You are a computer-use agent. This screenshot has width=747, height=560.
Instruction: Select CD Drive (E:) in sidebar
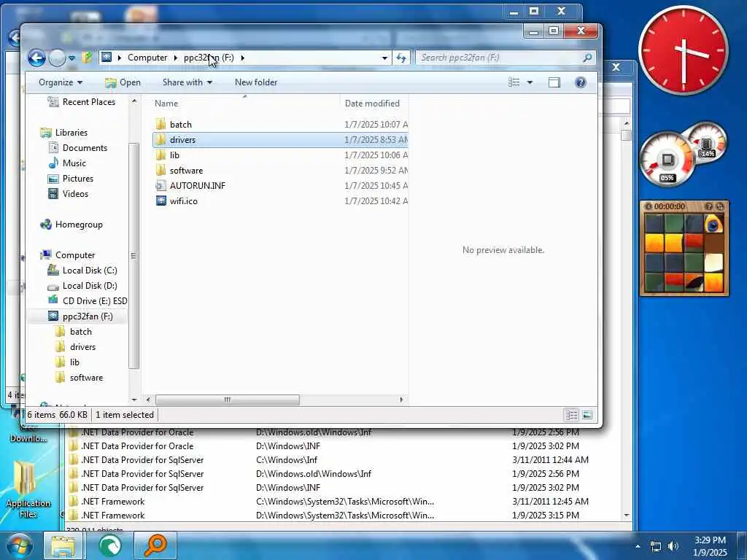pyautogui.click(x=94, y=301)
